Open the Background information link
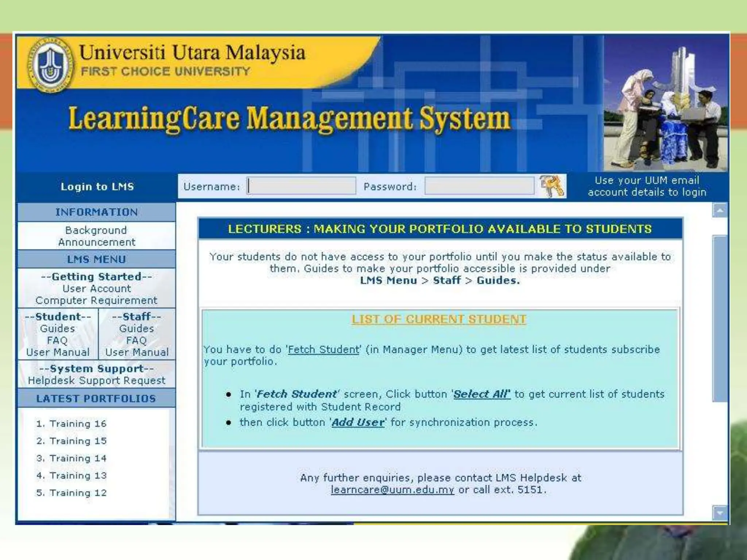747x560 pixels. point(96,230)
